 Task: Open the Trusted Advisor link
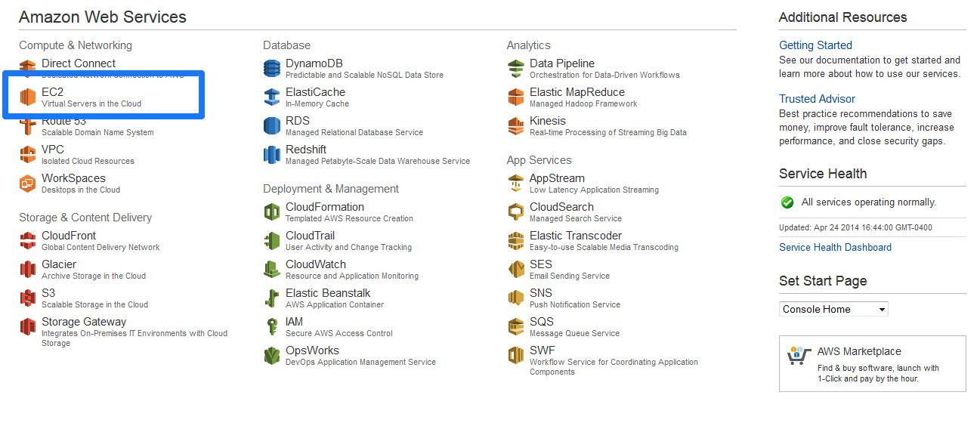(817, 99)
